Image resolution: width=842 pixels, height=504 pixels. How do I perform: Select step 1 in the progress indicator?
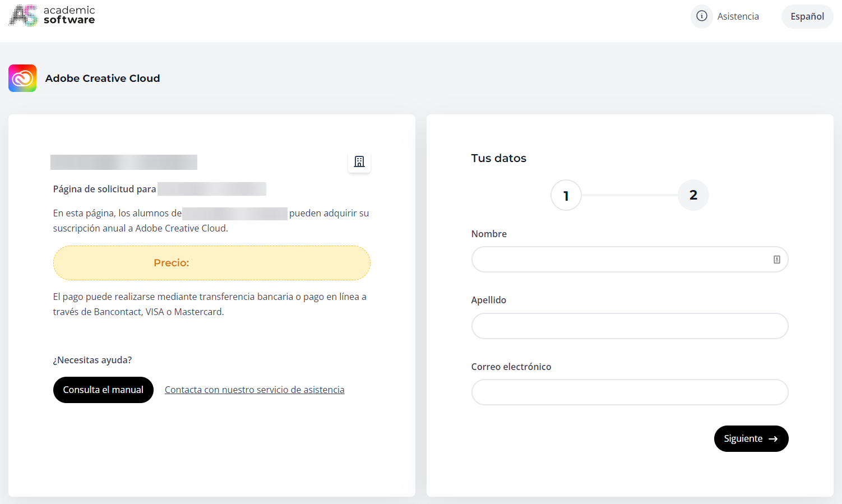pyautogui.click(x=566, y=195)
